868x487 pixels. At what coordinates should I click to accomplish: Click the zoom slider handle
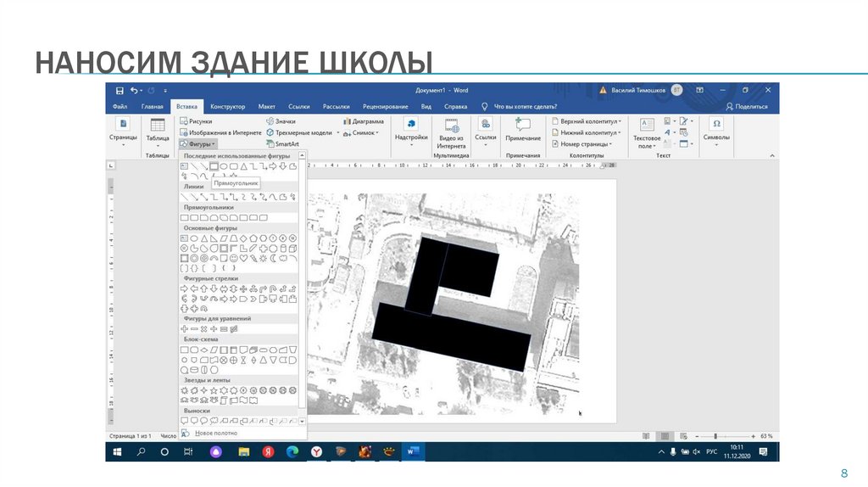pos(715,436)
